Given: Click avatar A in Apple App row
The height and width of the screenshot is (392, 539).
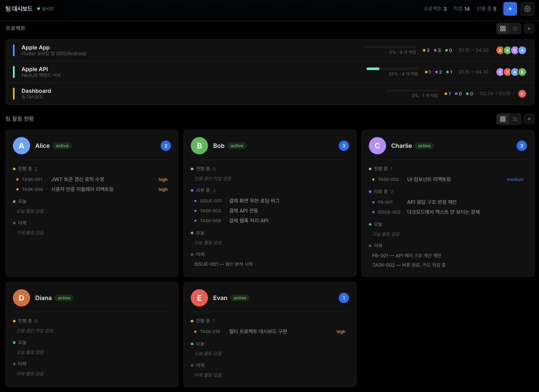Looking at the screenshot, I should 522,50.
